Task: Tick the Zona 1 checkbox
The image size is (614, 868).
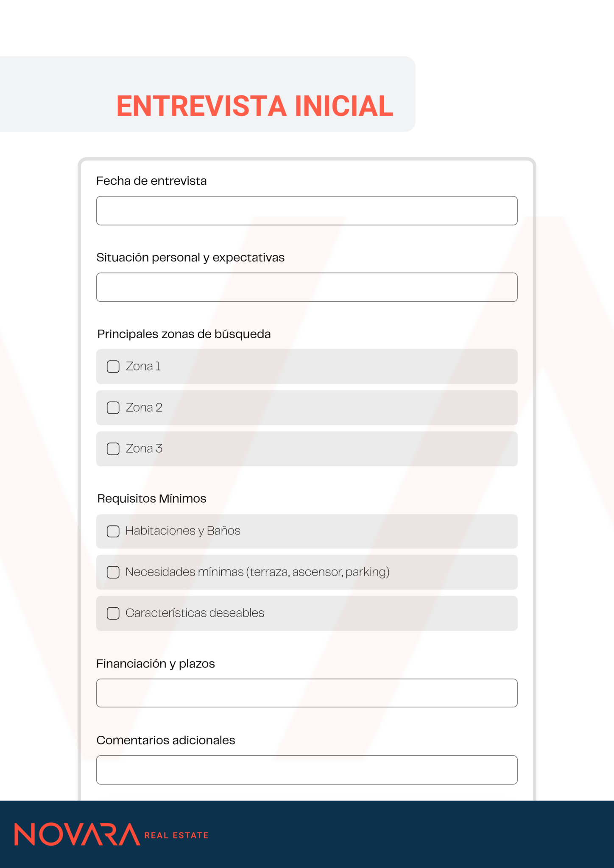Action: click(113, 367)
